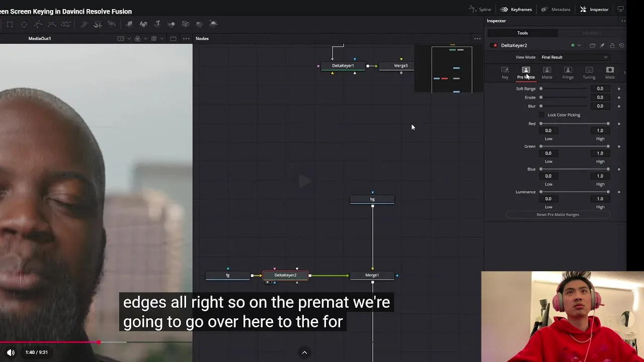Add the Renderer 3D tool from toolbar
The height and width of the screenshot is (362, 644).
(x=213, y=24)
